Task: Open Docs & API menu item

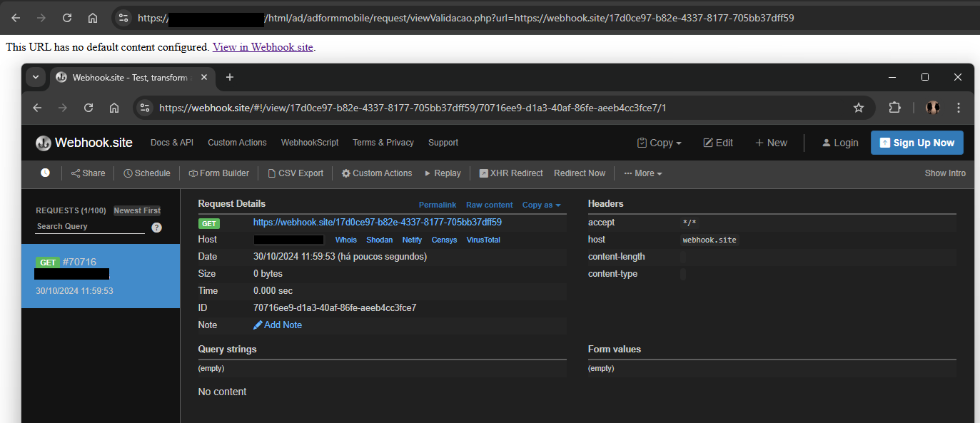Action: 172,143
